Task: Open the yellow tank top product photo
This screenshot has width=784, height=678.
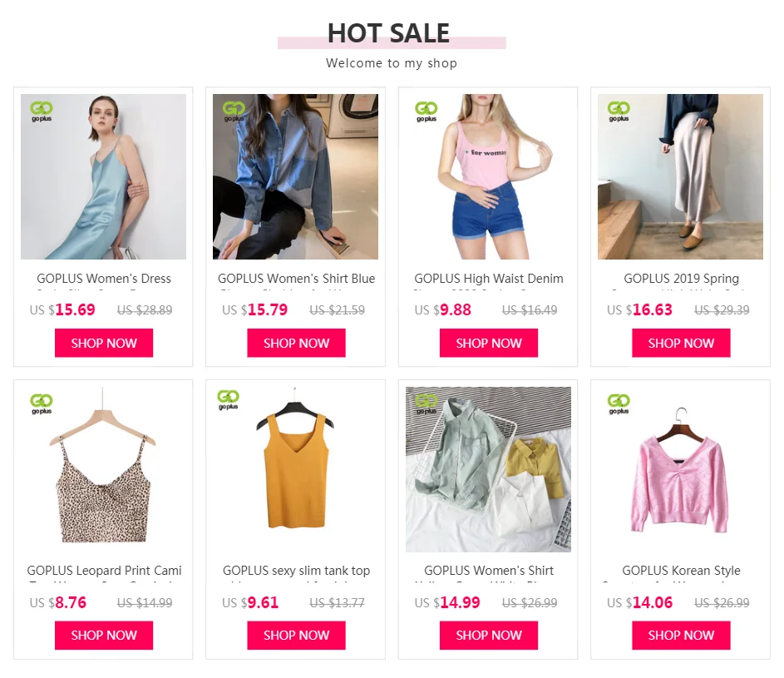Action: pyautogui.click(x=295, y=469)
